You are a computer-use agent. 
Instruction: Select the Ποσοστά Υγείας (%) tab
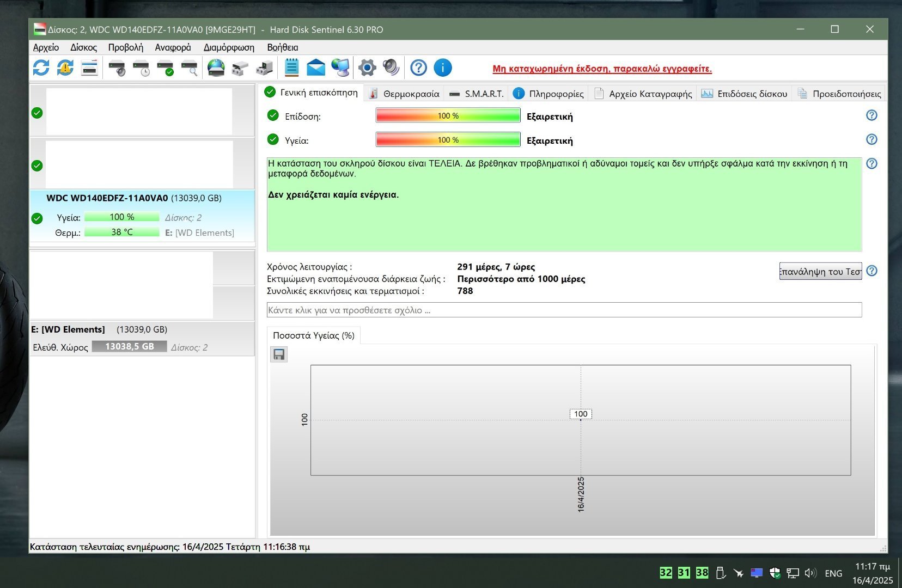pyautogui.click(x=314, y=335)
